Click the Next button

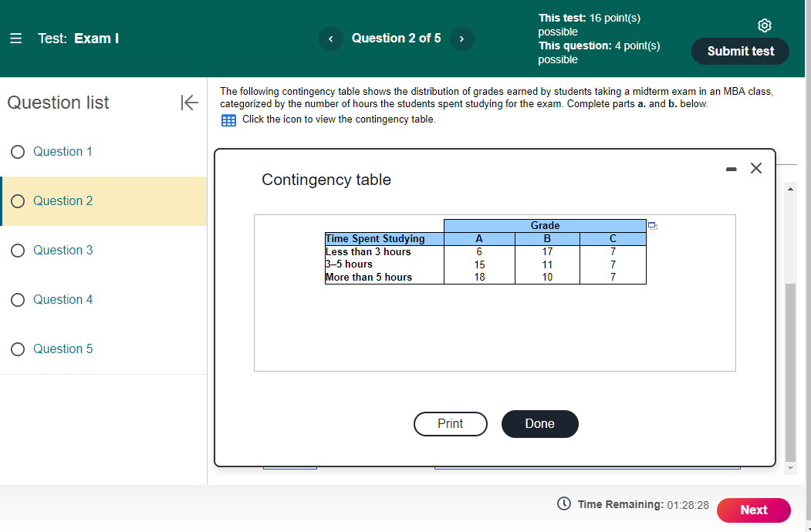point(752,510)
